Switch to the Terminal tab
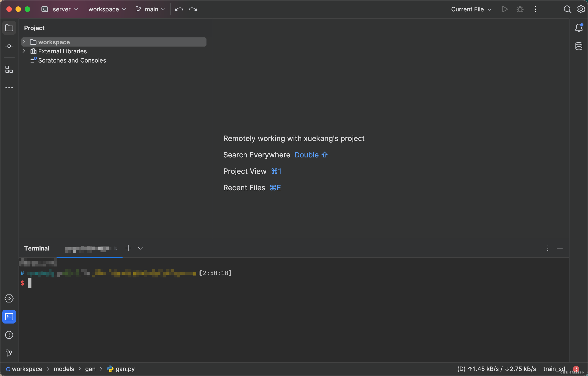The image size is (588, 376). [37, 248]
